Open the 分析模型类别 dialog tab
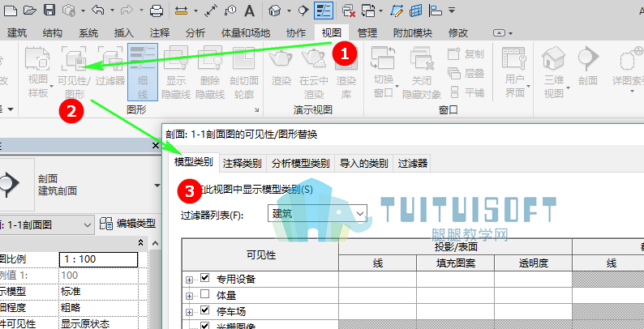 click(x=301, y=164)
